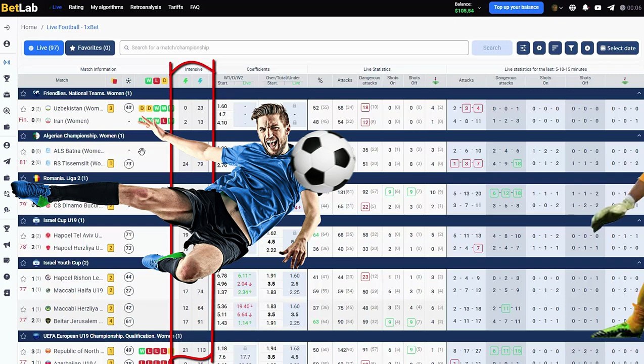
Task: Open the live broadcast sidebar icon
Action: 7,62
